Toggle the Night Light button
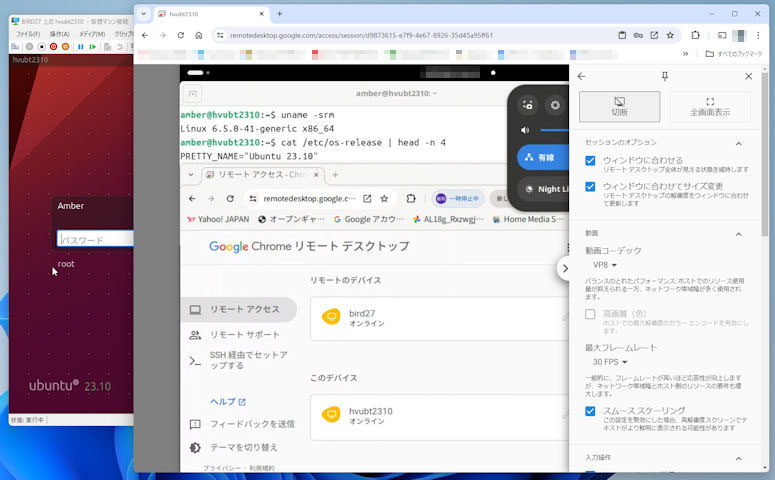 click(x=543, y=189)
